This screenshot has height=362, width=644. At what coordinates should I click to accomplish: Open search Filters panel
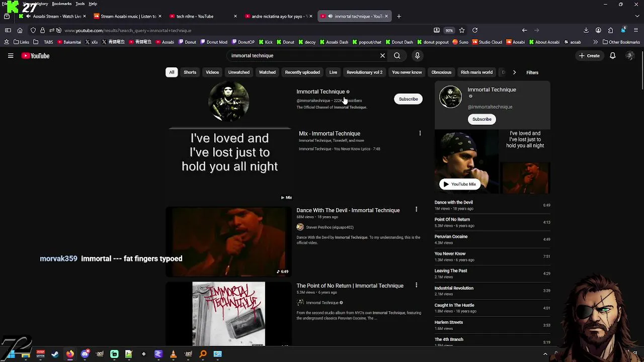coord(532,72)
